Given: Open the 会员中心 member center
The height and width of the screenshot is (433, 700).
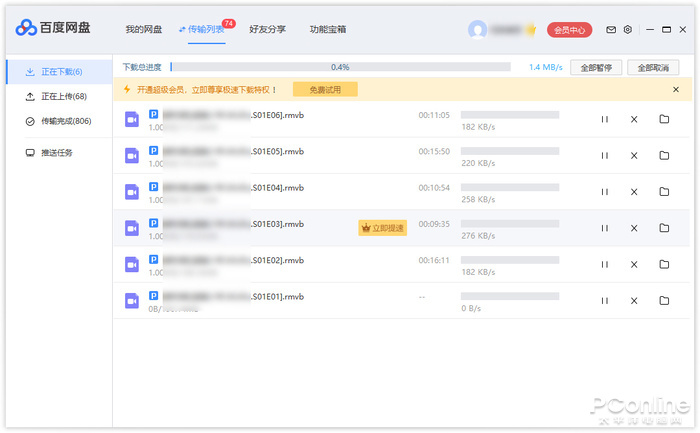Looking at the screenshot, I should 570,30.
